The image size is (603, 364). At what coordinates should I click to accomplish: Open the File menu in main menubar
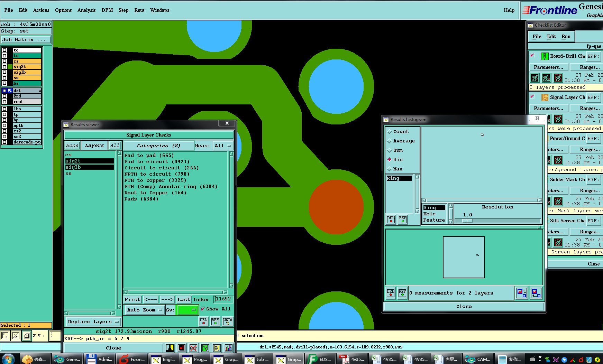point(9,10)
